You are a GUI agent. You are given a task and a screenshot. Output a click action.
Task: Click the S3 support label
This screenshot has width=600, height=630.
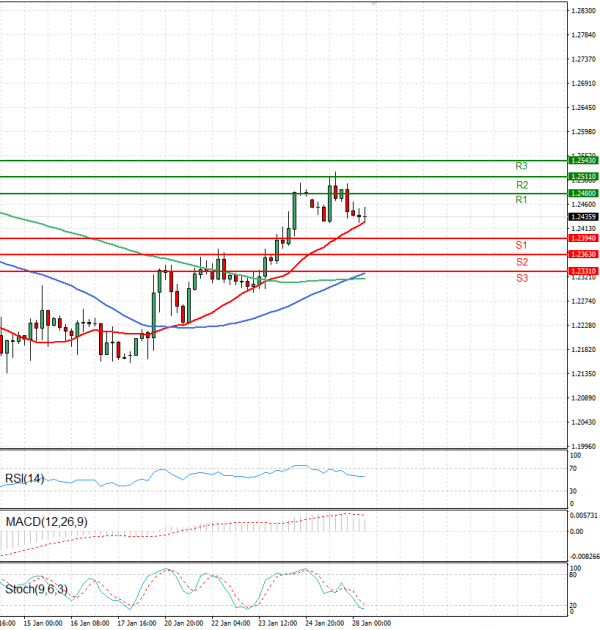click(x=522, y=278)
